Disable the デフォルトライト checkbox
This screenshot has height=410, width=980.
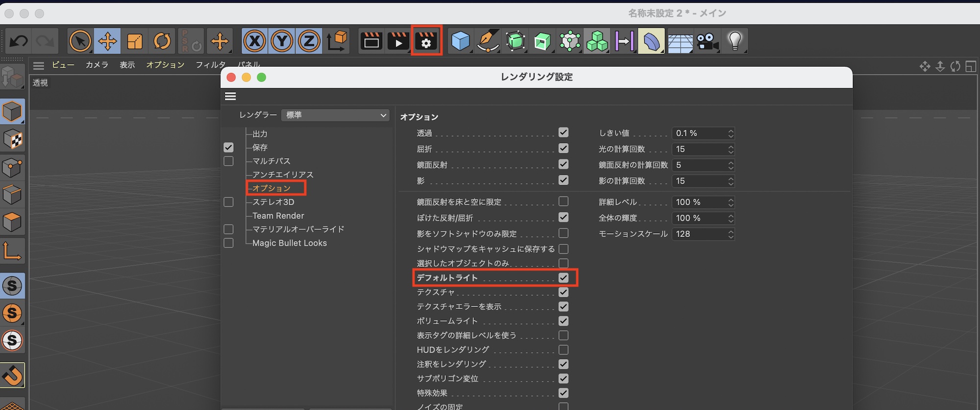coord(563,278)
